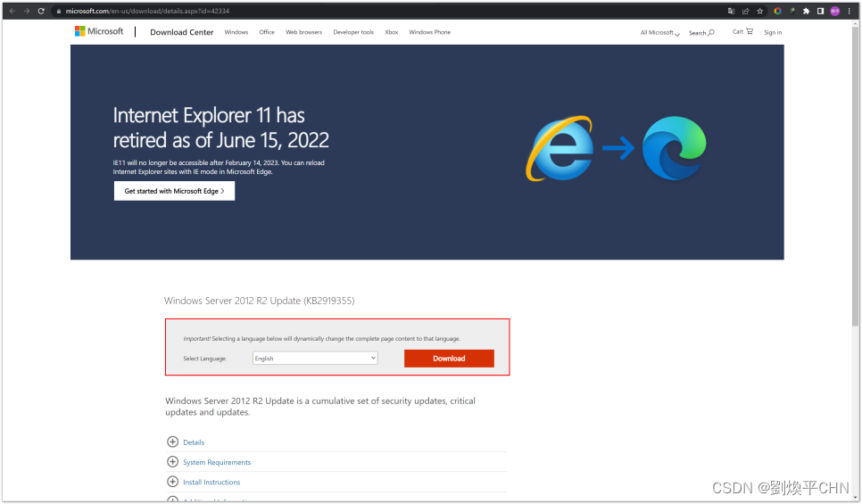Click the browser address bar URL
The width and height of the screenshot is (862, 504).
click(x=147, y=11)
